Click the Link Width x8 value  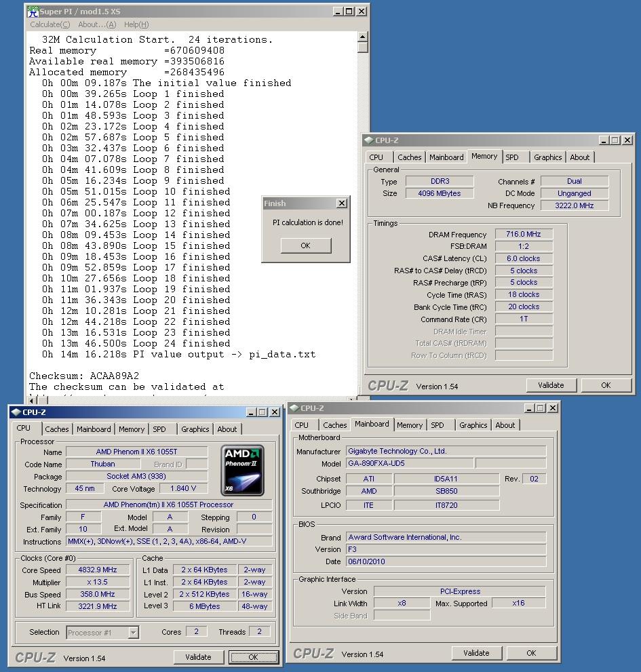[402, 603]
